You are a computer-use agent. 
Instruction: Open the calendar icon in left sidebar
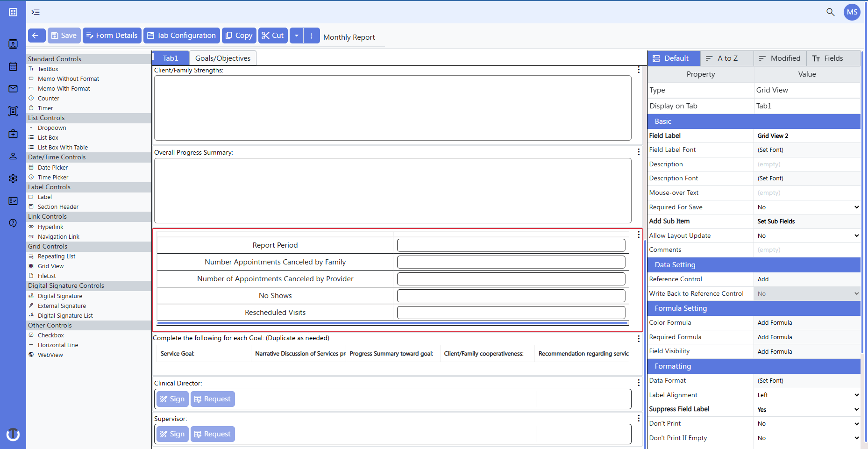point(13,66)
